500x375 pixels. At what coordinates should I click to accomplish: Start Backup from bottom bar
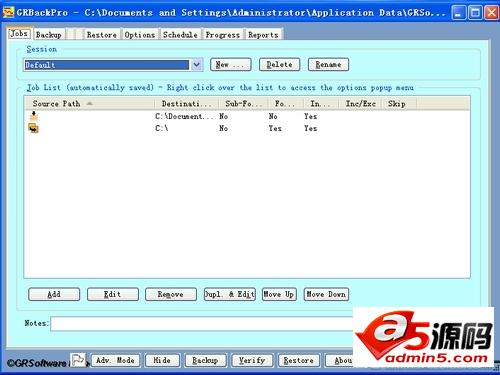click(205, 360)
